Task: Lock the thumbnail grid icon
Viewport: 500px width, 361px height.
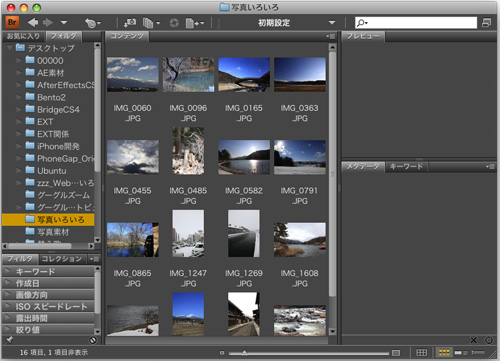Action: click(422, 352)
